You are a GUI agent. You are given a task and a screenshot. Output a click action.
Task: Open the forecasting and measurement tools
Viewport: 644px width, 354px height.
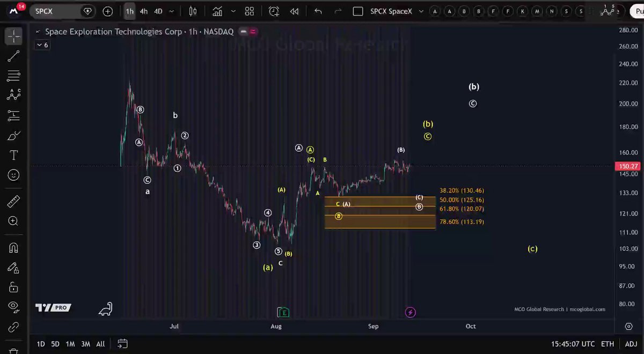(13, 115)
